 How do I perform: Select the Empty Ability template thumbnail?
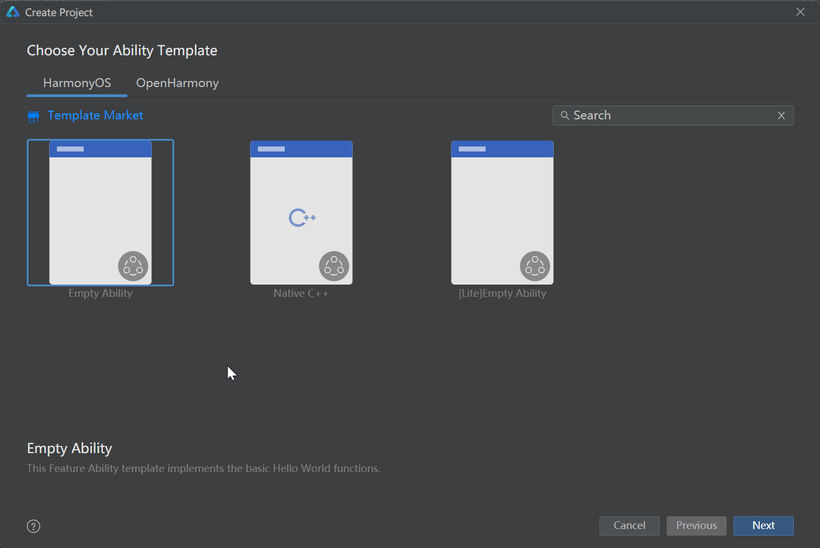click(x=100, y=213)
